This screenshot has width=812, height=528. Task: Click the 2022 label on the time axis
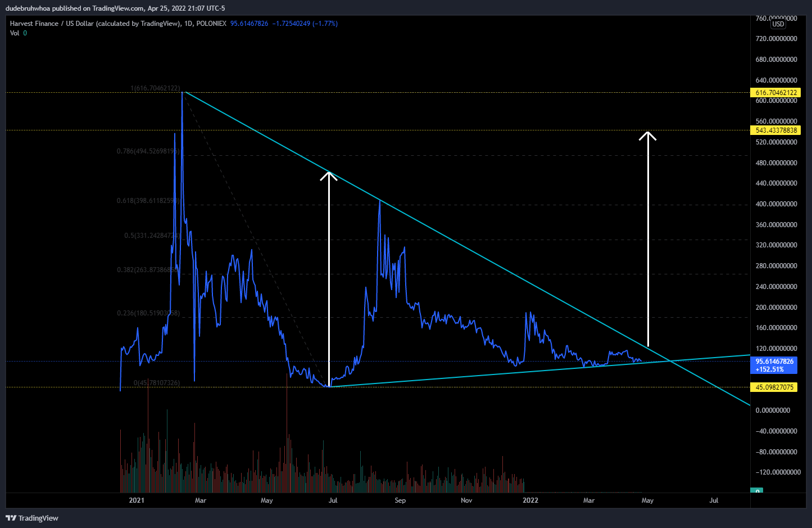pos(530,500)
